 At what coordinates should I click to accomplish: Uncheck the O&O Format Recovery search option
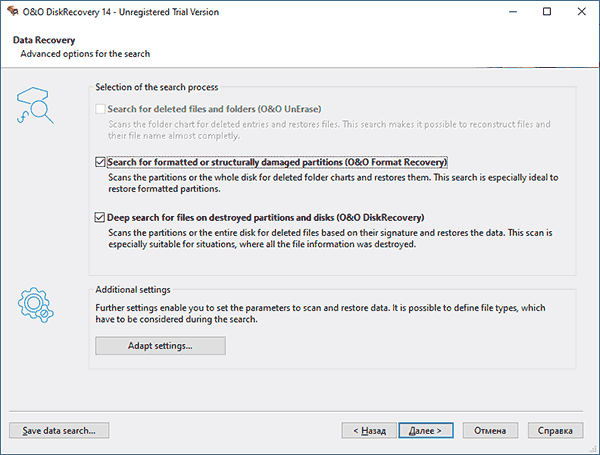click(x=100, y=162)
